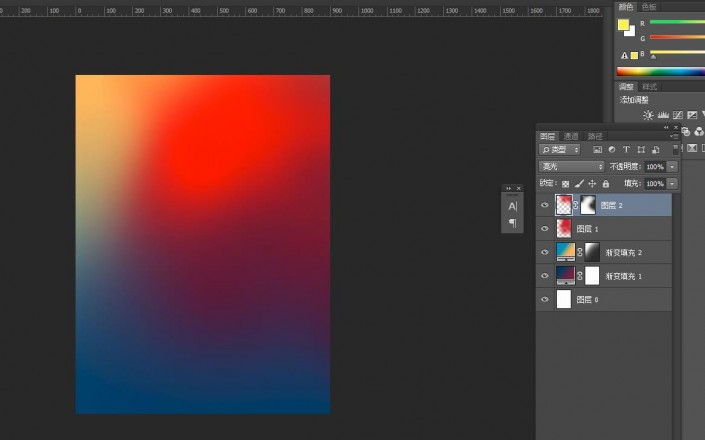Filter layers by pixel layer icon
705x440 pixels.
(597, 150)
